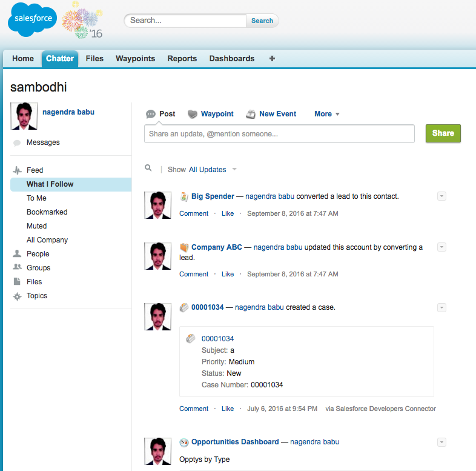476x471 pixels.
Task: Click the plus icon for all tabs
Action: [x=272, y=59]
